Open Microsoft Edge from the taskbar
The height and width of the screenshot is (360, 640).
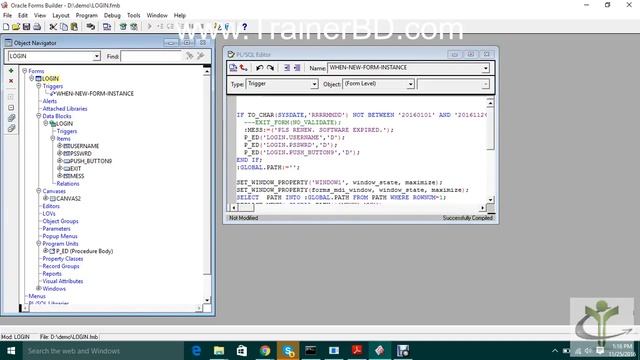point(196,351)
